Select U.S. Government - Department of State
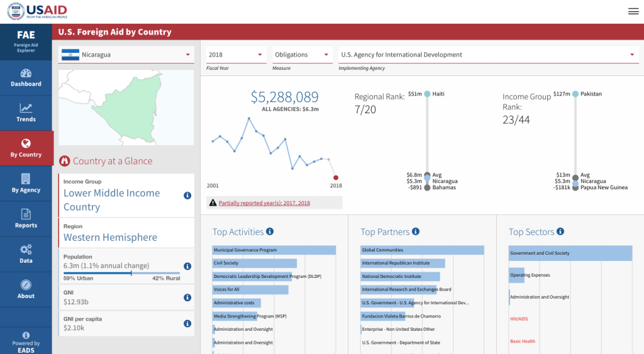 (x=401, y=343)
